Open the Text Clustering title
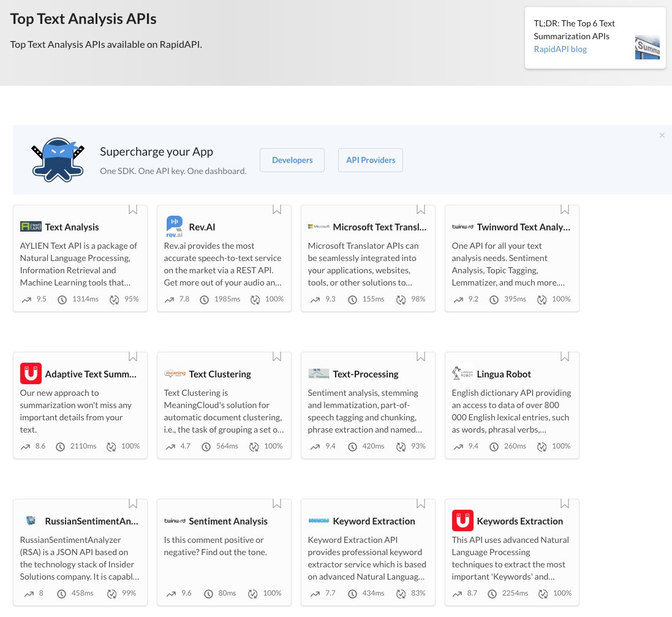Viewport: 672px width, 617px height. (x=220, y=374)
